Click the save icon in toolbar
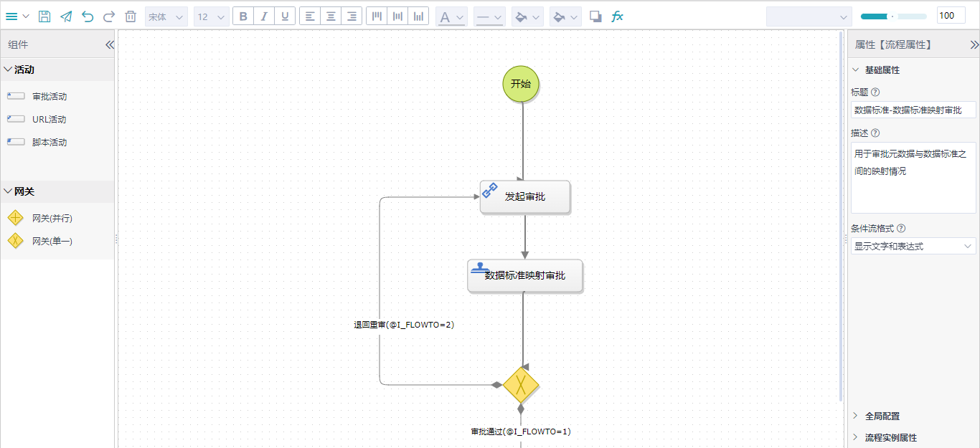 coord(44,16)
